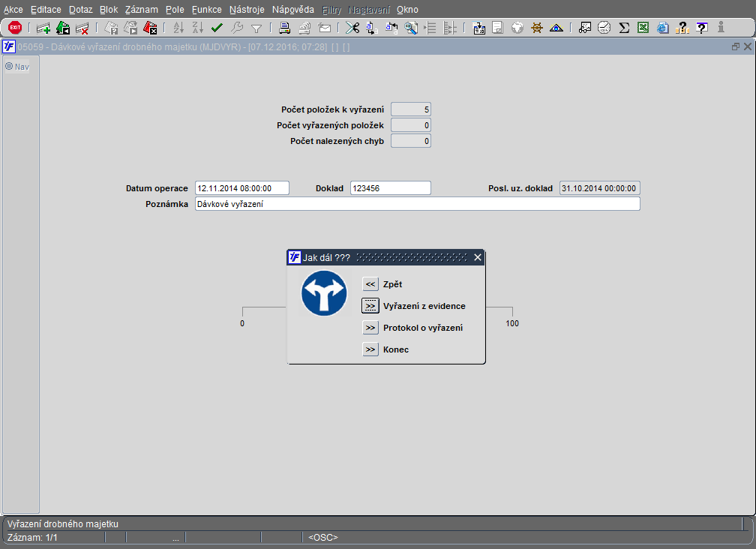The image size is (756, 549).
Task: Click the Vyřazení drobného majetku status message
Action: (x=63, y=524)
